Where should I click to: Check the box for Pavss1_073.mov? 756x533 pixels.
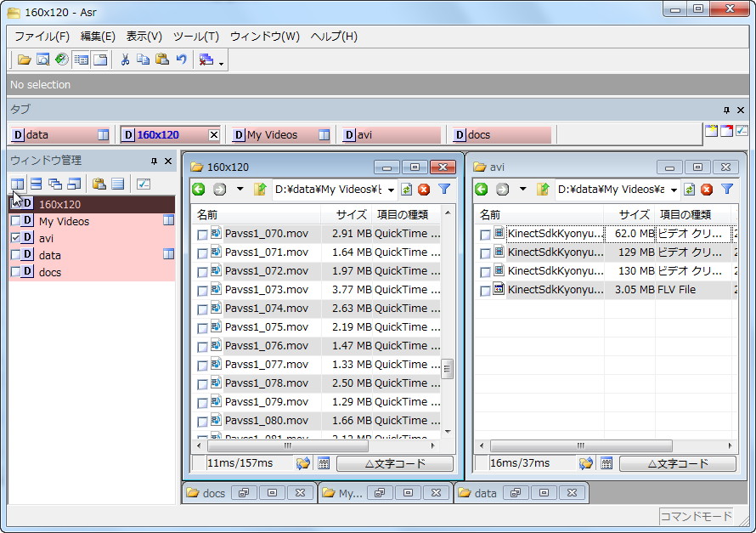[x=202, y=291]
